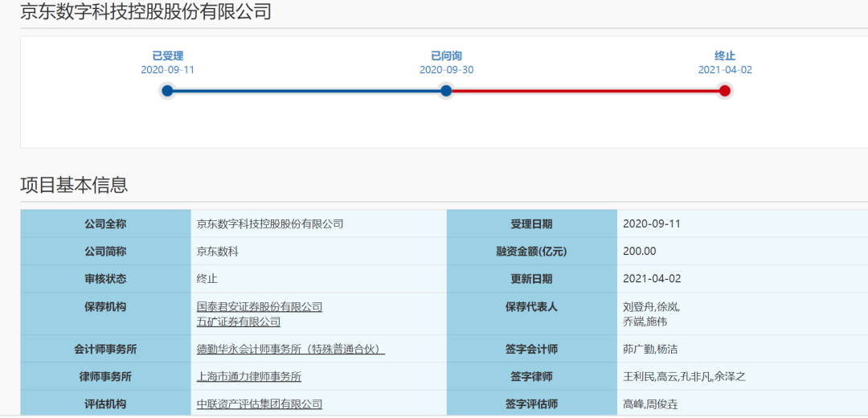This screenshot has width=868, height=418.
Task: Click the 茆广勤,杨洁 accountants value
Action: click(650, 350)
